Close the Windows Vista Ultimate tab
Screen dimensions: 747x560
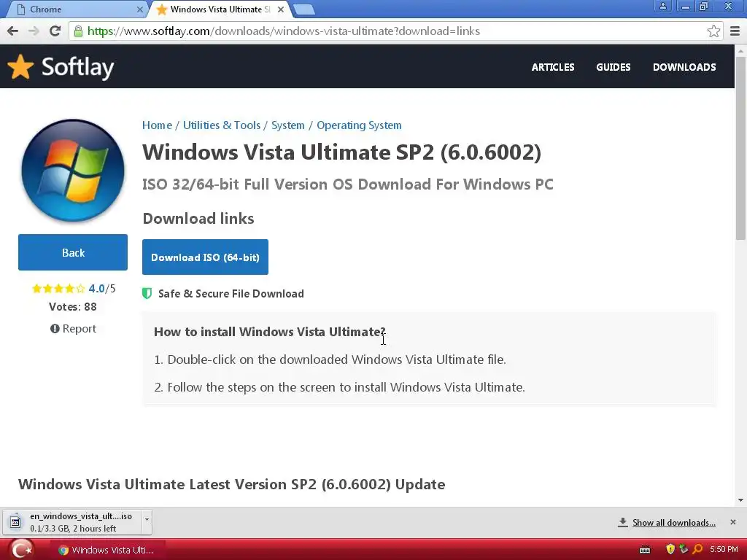281,9
